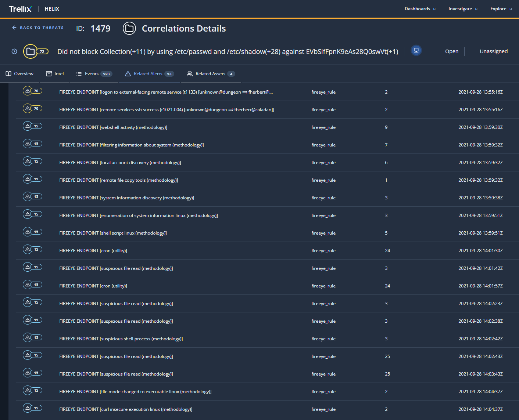Viewport: 519px width, 420px height.
Task: Click severity 70 badge on ssh success alert
Action: (36, 109)
